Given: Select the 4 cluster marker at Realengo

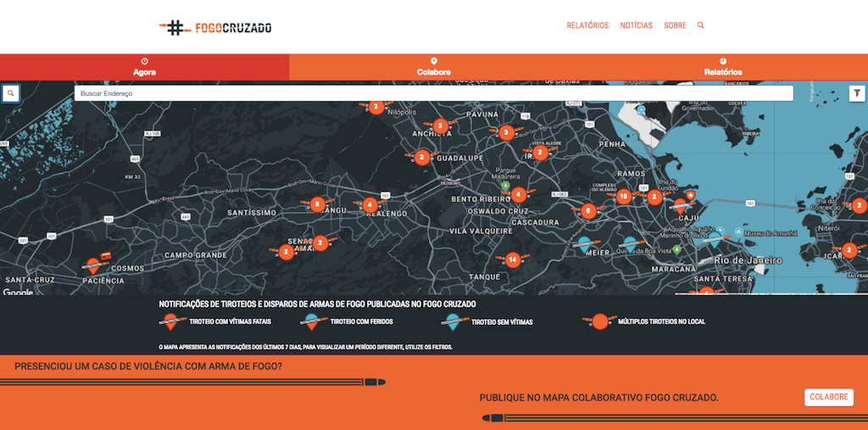Looking at the screenshot, I should (370, 205).
